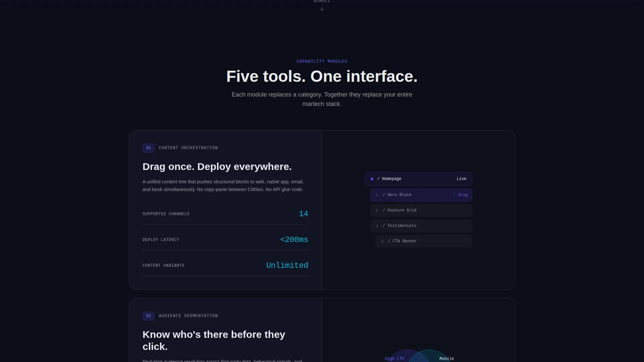Click the 02 module number badge
This screenshot has width=644, height=362.
[149, 316]
